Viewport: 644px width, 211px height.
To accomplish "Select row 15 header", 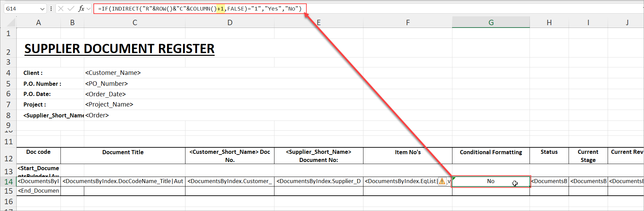I will point(8,191).
